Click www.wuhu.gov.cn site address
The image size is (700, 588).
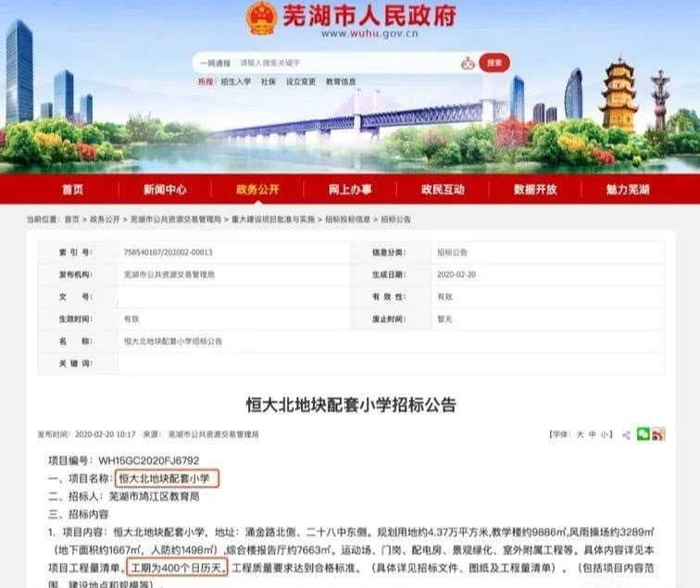pos(369,33)
